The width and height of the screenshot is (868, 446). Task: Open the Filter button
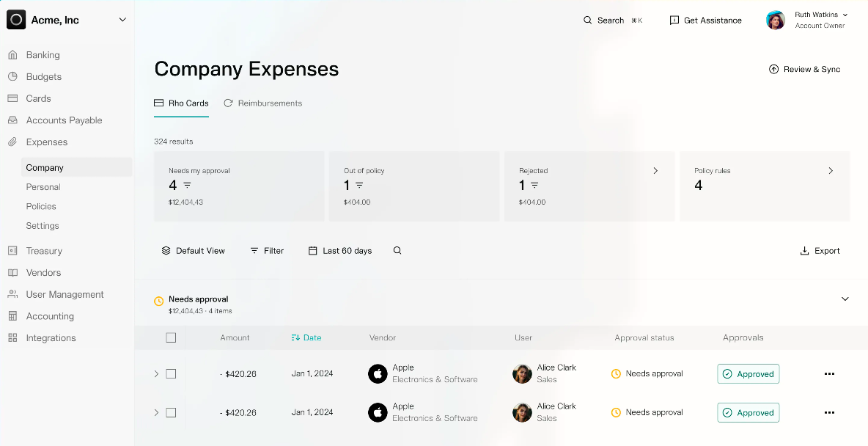click(x=267, y=251)
